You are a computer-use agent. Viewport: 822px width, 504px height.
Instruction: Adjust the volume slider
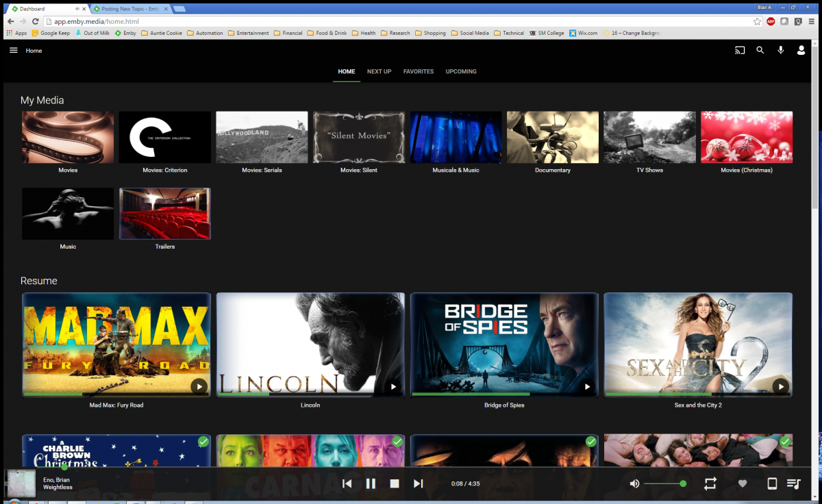(x=664, y=483)
